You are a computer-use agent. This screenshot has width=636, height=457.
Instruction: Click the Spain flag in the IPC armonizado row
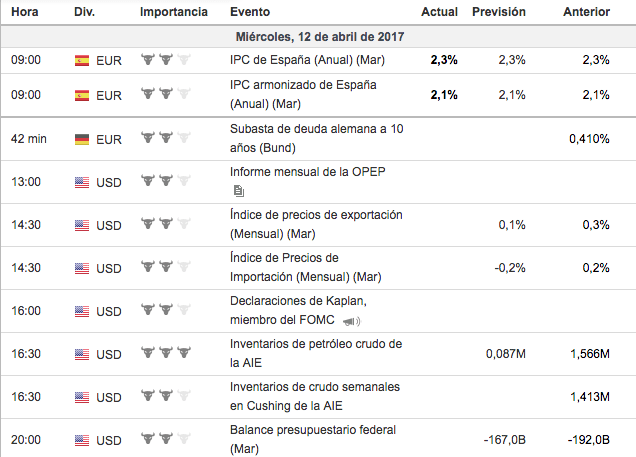(82, 96)
